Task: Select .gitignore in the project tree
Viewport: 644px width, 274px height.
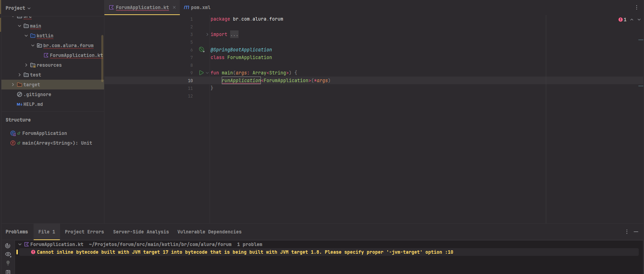Action: coord(37,94)
